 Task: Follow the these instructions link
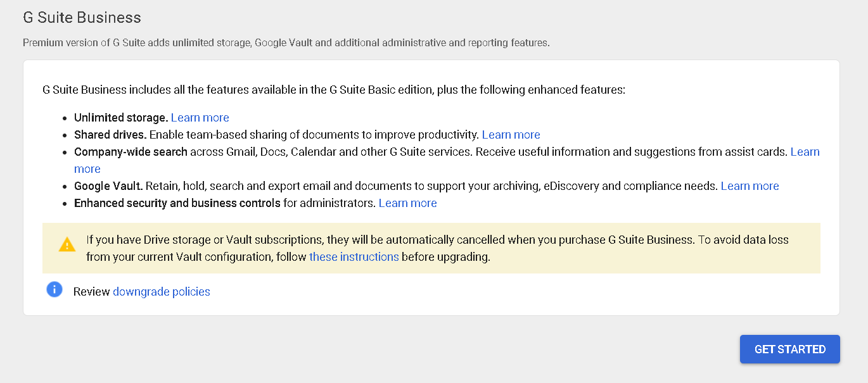pos(354,256)
